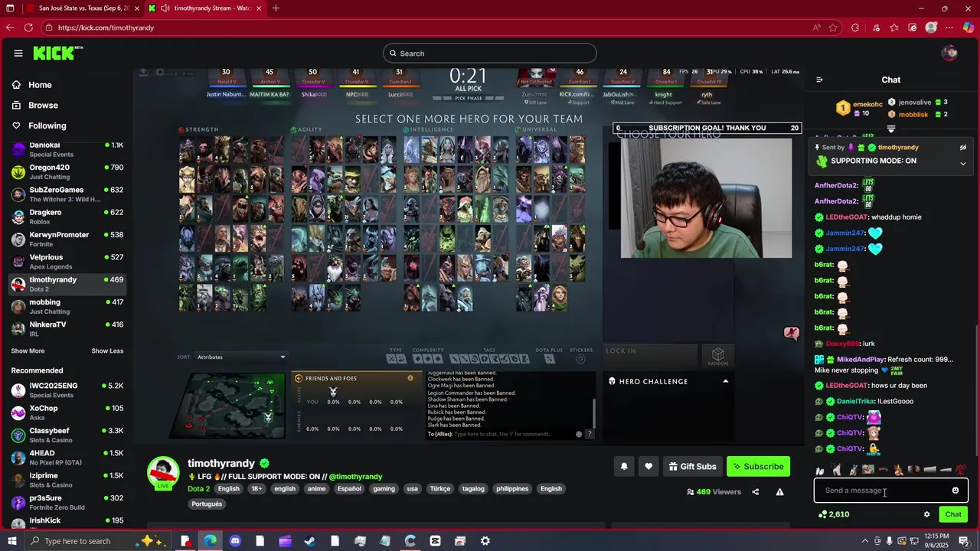Follow channel with heart button
The width and height of the screenshot is (980, 551).
648,466
